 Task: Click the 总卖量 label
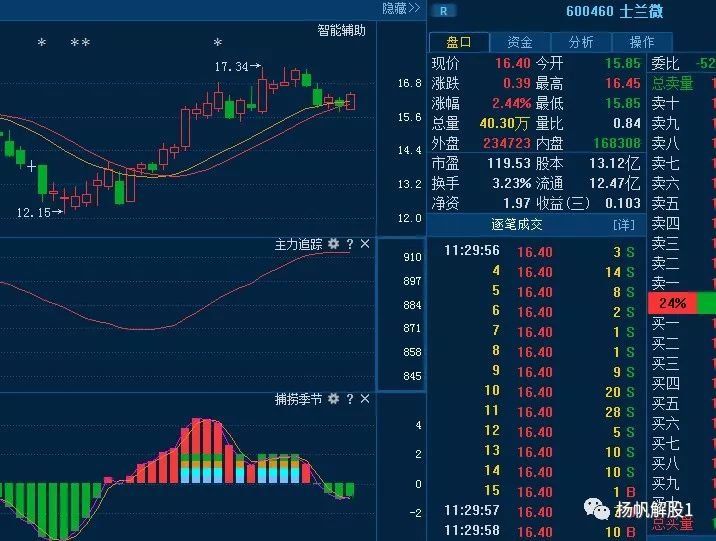click(x=672, y=83)
